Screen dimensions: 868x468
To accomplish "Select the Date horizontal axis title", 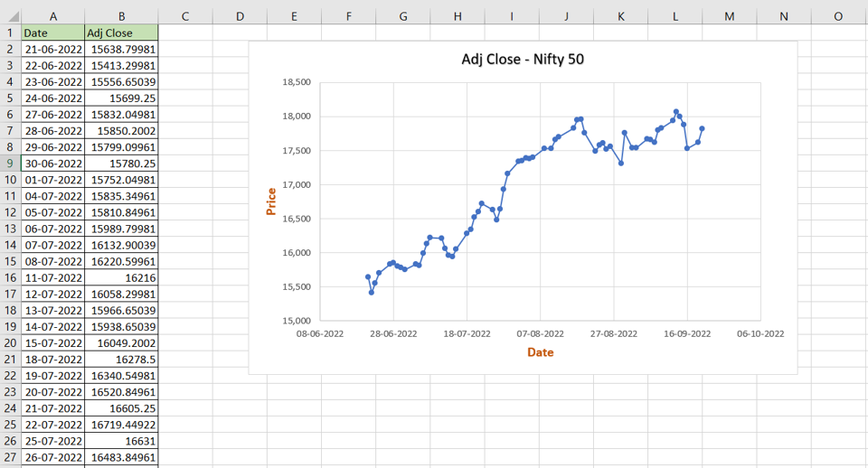I will point(541,352).
